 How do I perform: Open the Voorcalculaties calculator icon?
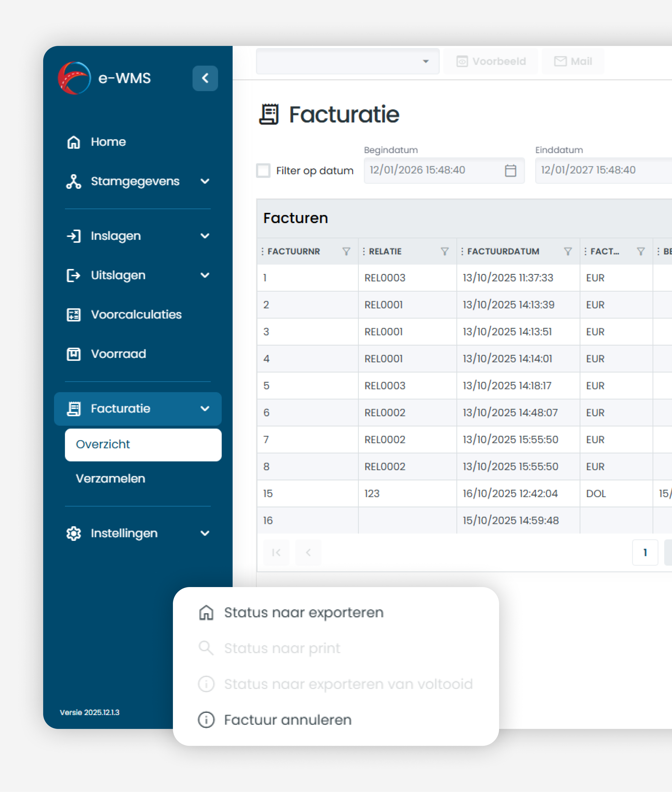(x=73, y=314)
